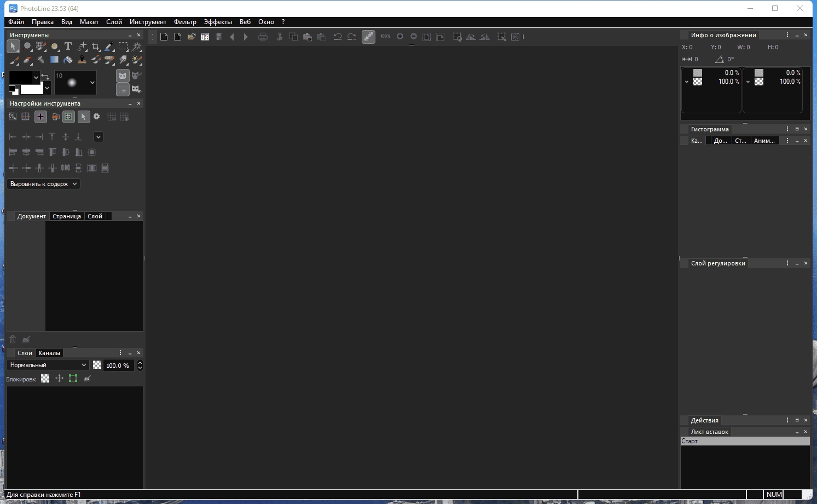Select the gradient tool
The height and width of the screenshot is (504, 817).
click(x=54, y=60)
